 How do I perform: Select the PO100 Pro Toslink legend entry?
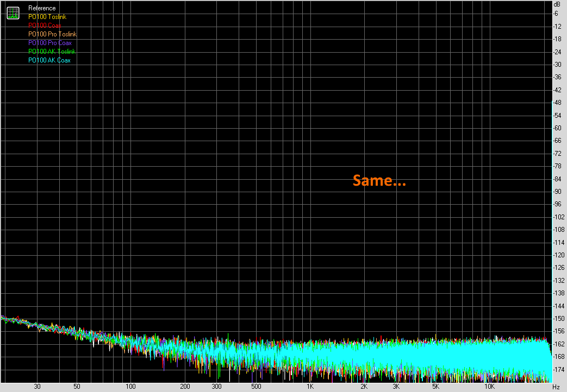(x=52, y=34)
